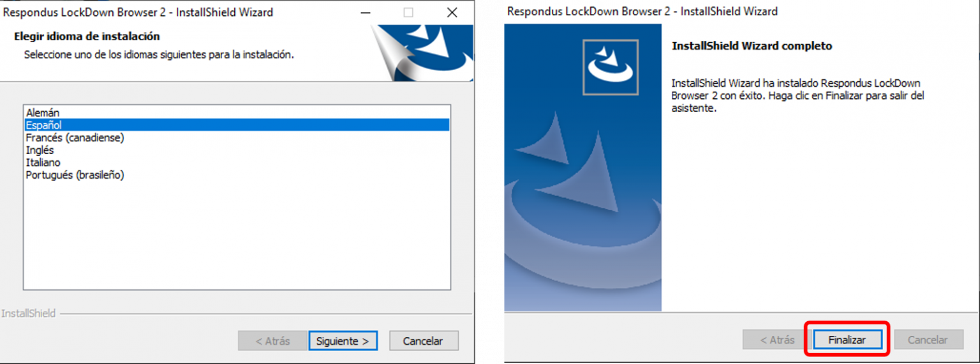This screenshot has height=364, width=980.
Task: Click the disabled maximize button of language window
Action: click(408, 13)
